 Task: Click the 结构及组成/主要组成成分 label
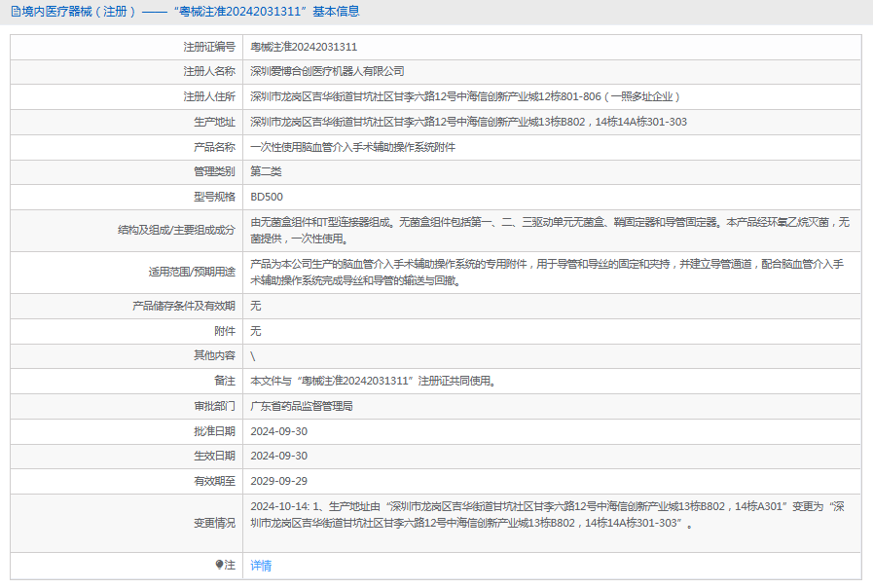[176, 230]
